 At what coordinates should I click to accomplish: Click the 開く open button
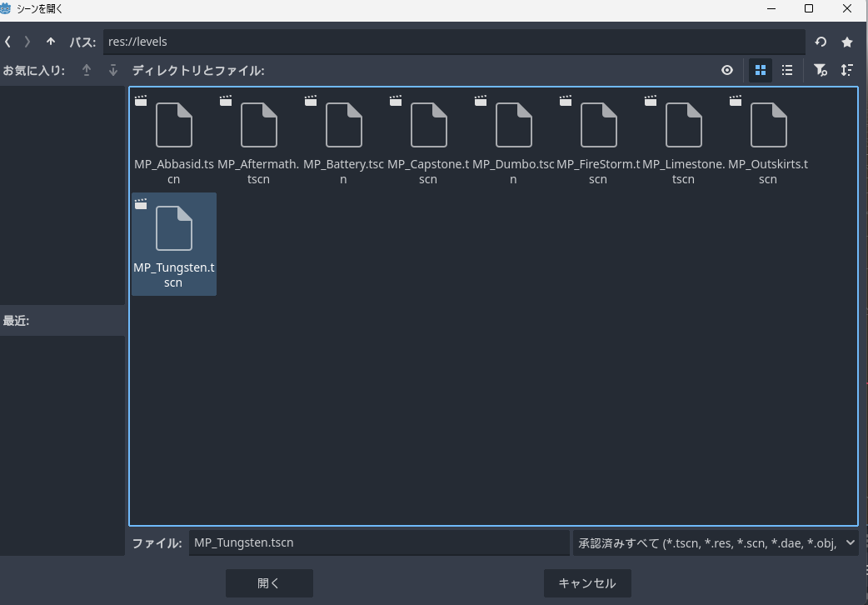coord(269,583)
